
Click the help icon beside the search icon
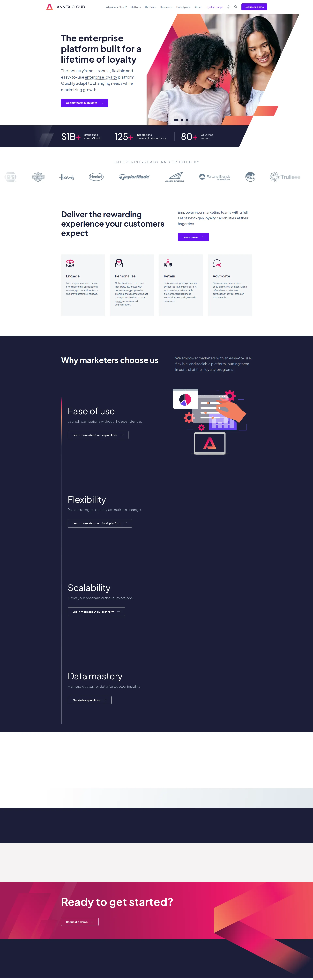pos(229,7)
